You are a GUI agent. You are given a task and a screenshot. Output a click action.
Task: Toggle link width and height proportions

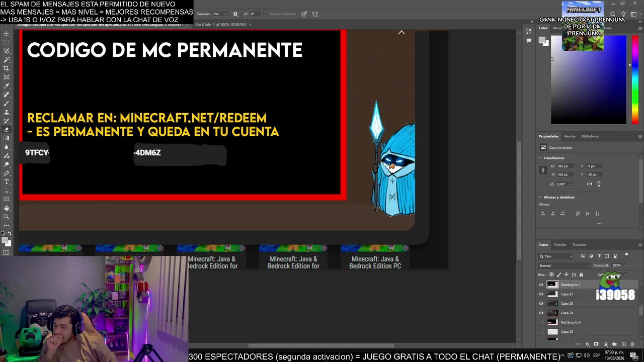pyautogui.click(x=543, y=170)
